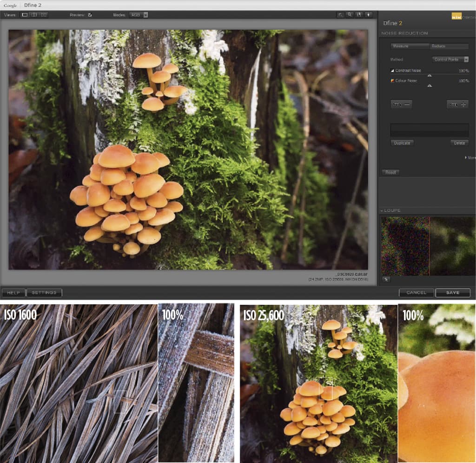476x463 pixels.
Task: Click the mushroom preview image
Action: click(188, 150)
